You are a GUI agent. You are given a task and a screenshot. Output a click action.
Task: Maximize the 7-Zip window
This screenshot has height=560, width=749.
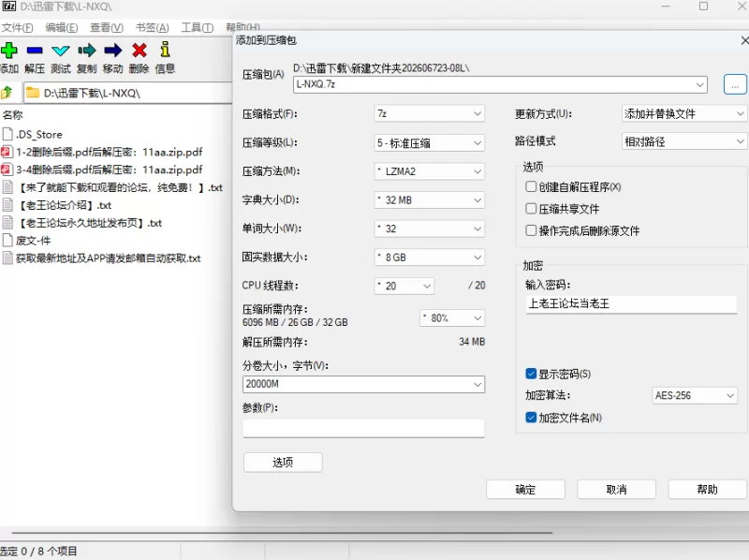coord(704,7)
